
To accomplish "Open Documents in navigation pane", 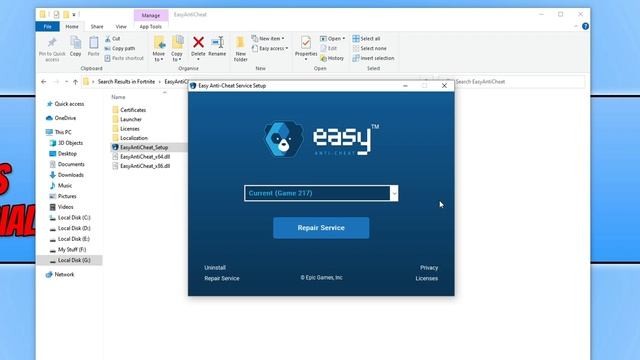I will point(67,164).
